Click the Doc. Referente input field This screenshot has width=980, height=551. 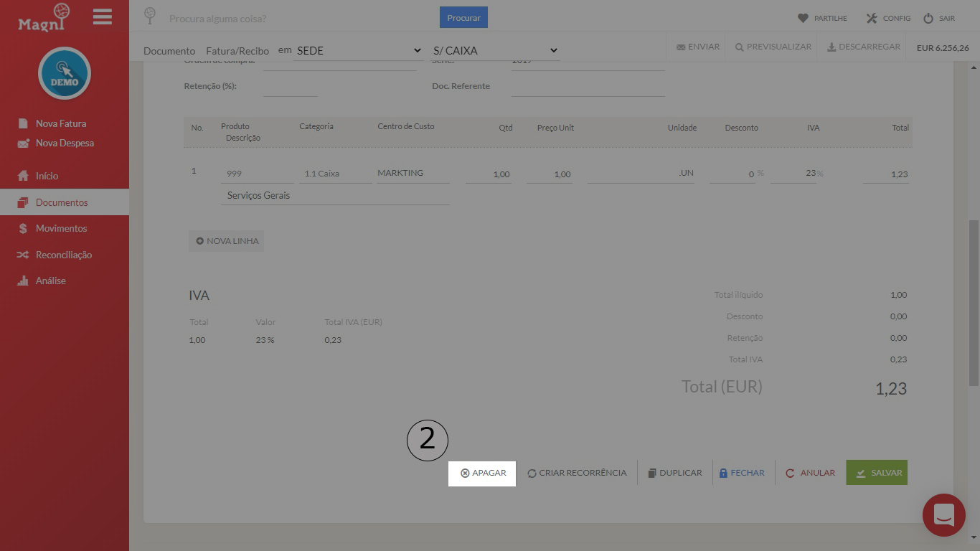(588, 87)
